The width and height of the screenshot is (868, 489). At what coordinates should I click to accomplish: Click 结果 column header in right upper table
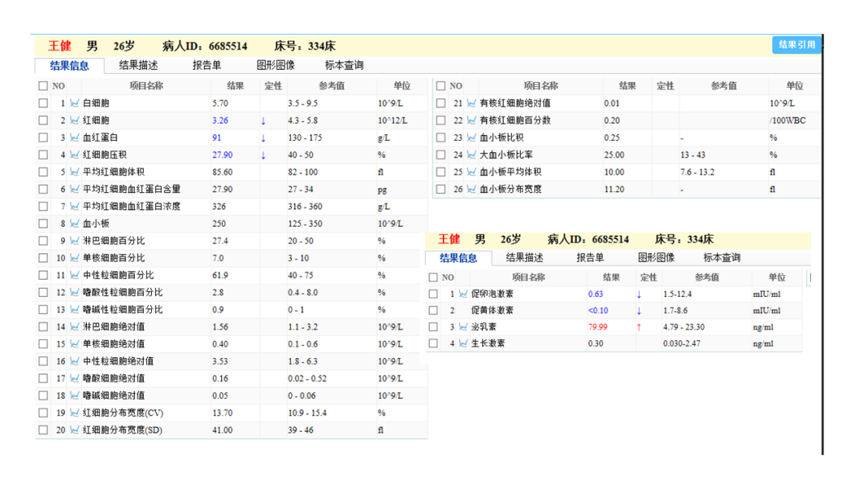click(x=627, y=86)
